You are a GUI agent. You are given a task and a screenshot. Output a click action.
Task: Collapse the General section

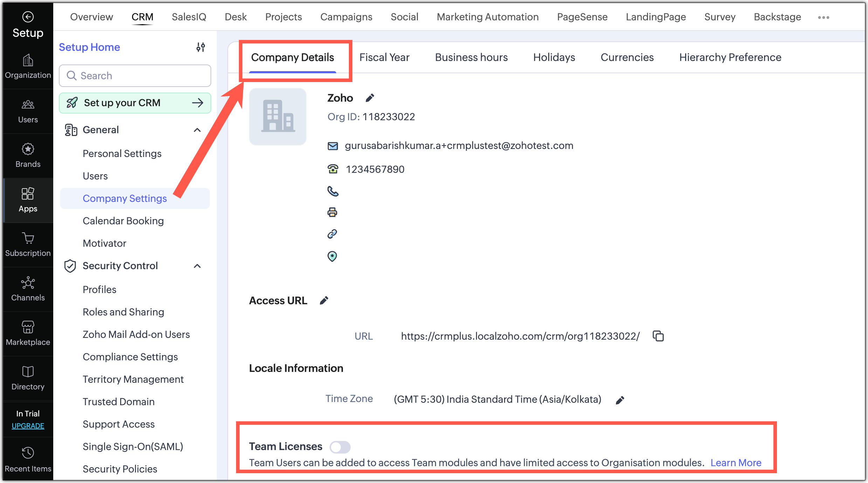[197, 130]
